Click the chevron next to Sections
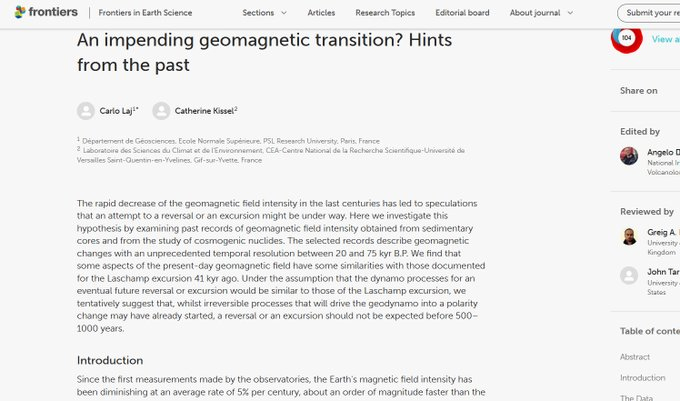680x401 pixels. click(283, 13)
